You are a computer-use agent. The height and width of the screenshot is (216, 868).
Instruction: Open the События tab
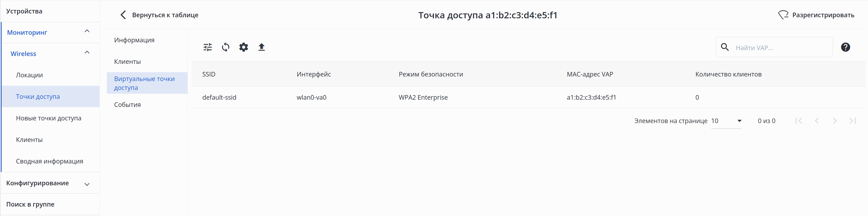pyautogui.click(x=127, y=105)
